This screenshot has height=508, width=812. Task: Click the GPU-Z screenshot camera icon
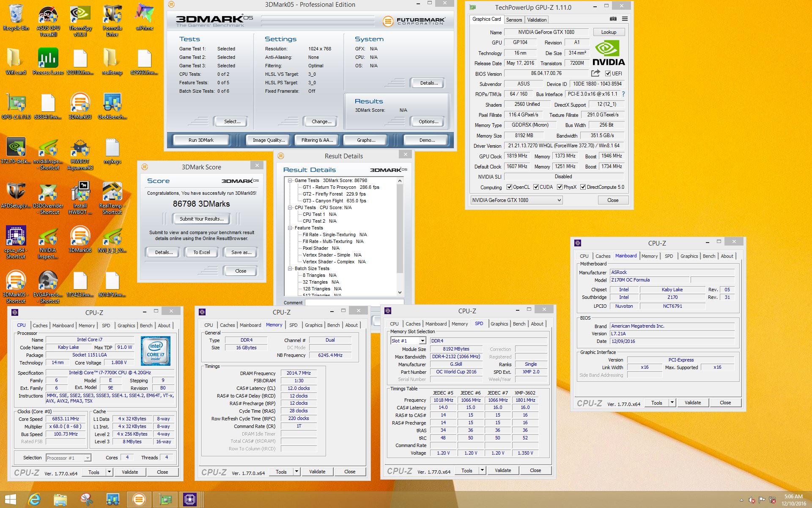click(x=613, y=19)
